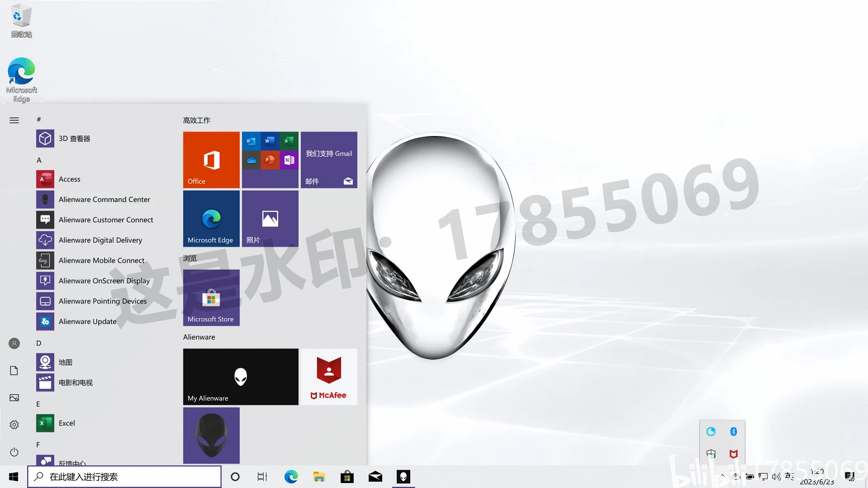
Task: Click the letter E group header
Action: tap(38, 404)
